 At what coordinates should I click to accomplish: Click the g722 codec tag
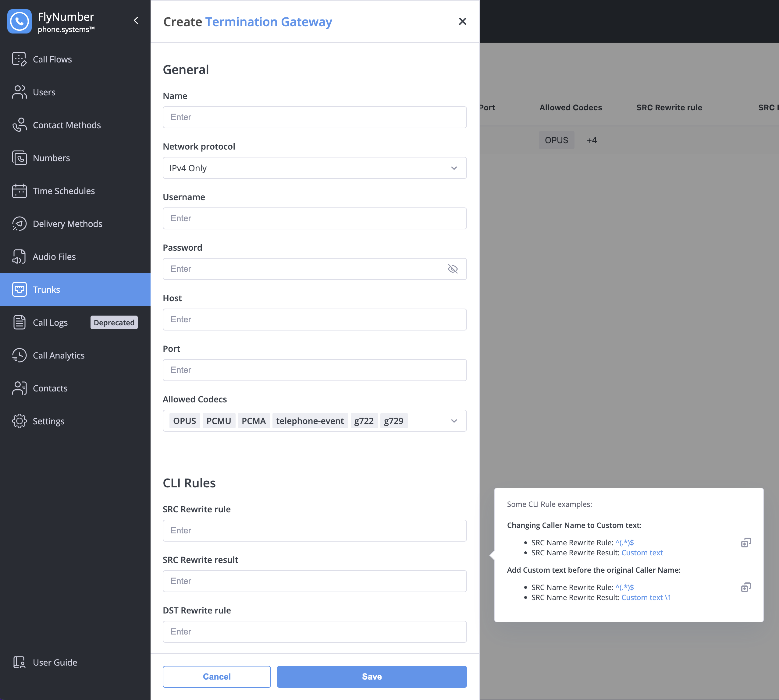click(x=364, y=421)
